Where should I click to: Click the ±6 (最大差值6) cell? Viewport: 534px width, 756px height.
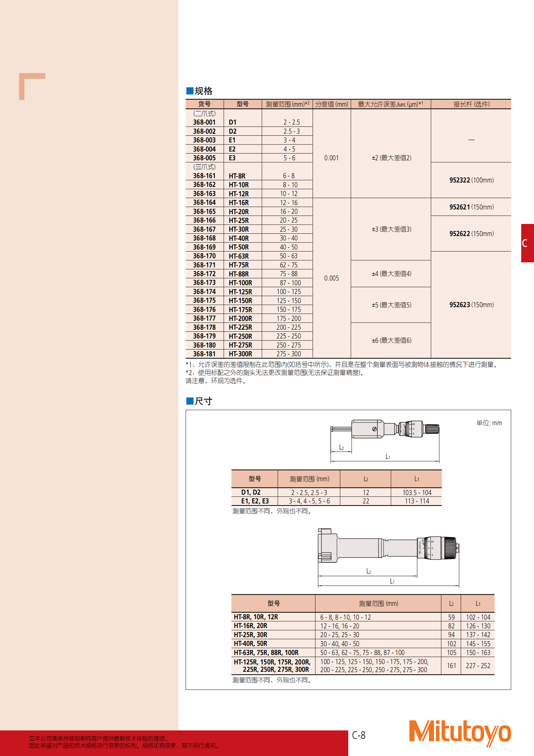point(391,340)
